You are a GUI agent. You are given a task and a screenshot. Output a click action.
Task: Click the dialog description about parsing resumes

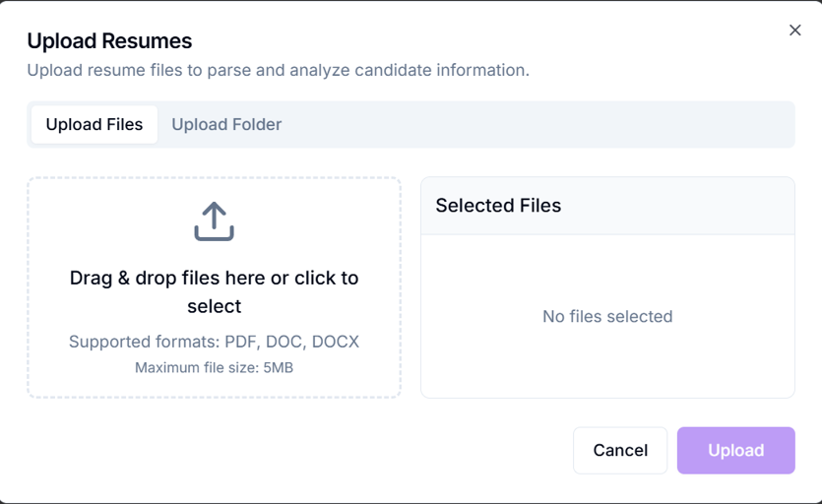click(278, 71)
